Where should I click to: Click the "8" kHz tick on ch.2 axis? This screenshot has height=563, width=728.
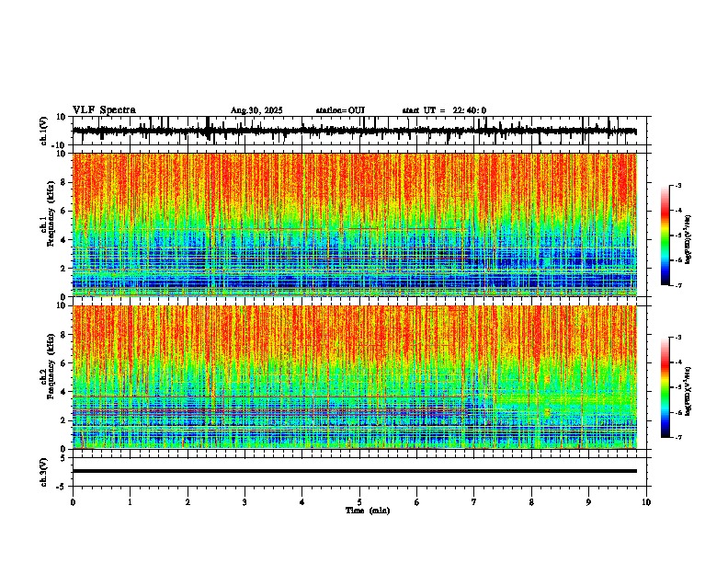tap(64, 335)
